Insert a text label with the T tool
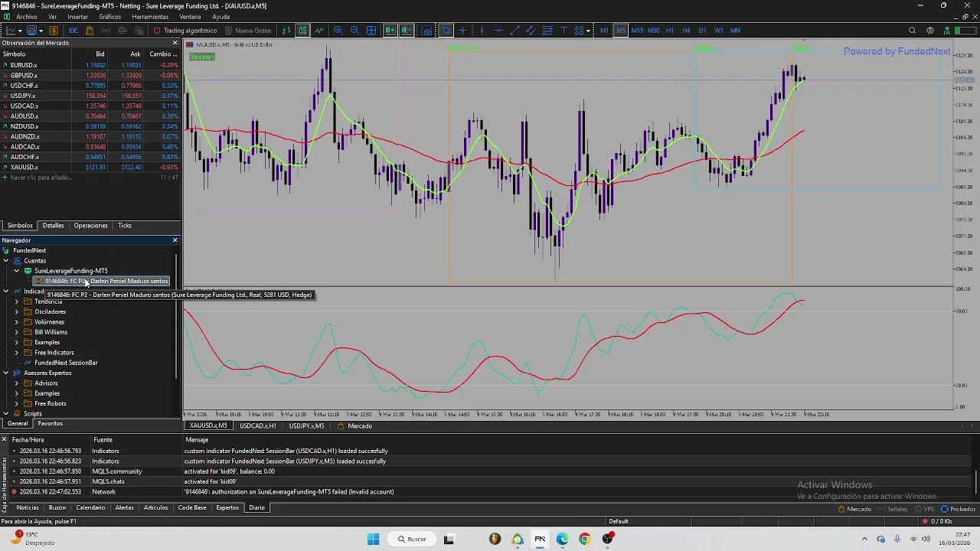 [563, 31]
